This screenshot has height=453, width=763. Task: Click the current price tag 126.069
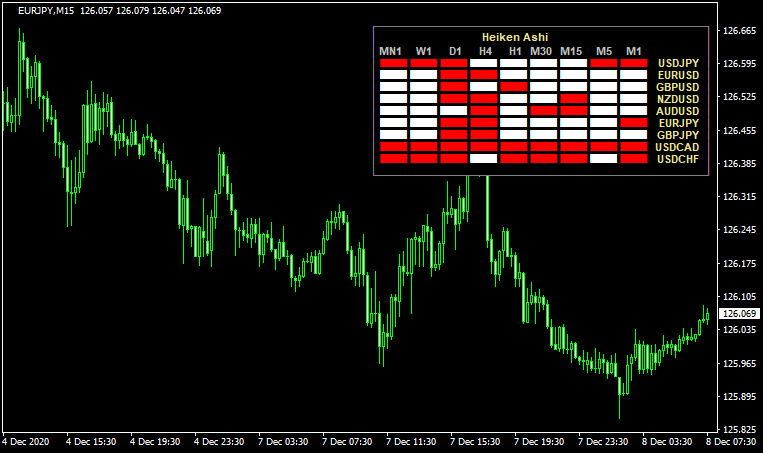(x=740, y=314)
